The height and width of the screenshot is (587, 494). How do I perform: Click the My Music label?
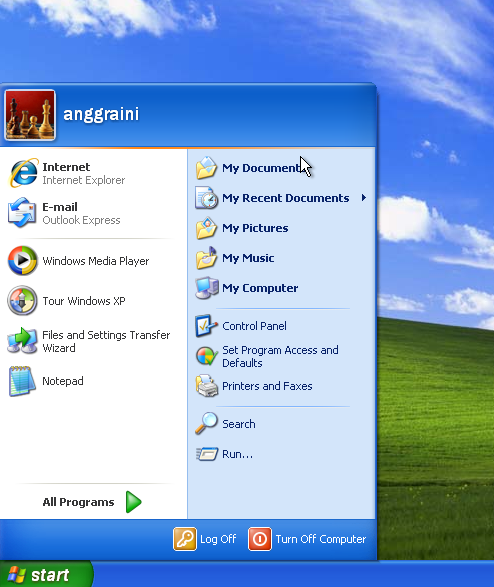[x=248, y=258]
